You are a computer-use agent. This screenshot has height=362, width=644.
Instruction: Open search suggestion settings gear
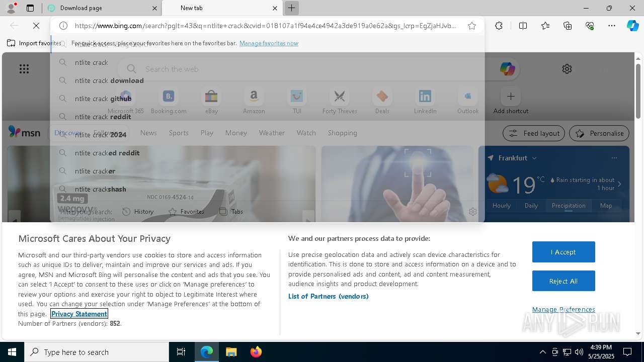pyautogui.click(x=472, y=212)
